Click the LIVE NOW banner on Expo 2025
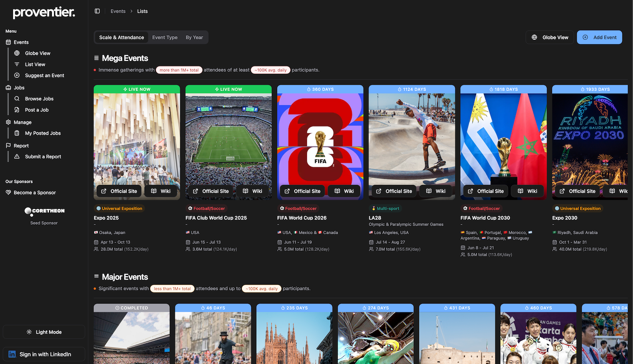This screenshot has width=633, height=364. pos(137,89)
